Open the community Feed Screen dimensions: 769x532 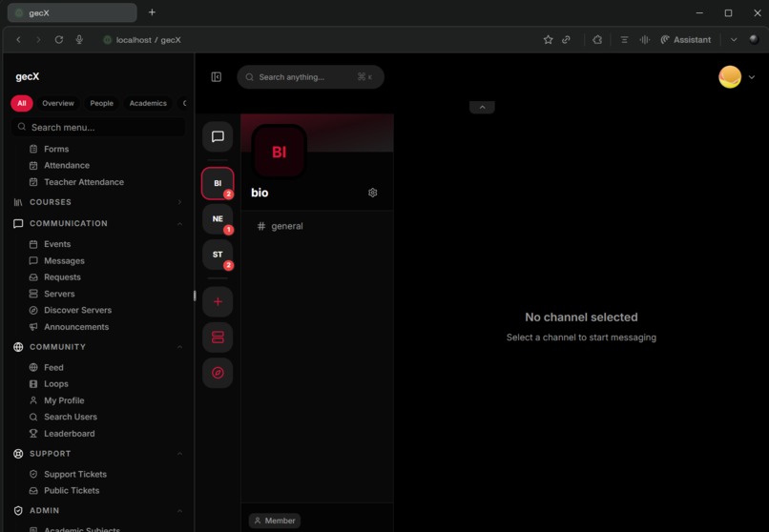53,367
